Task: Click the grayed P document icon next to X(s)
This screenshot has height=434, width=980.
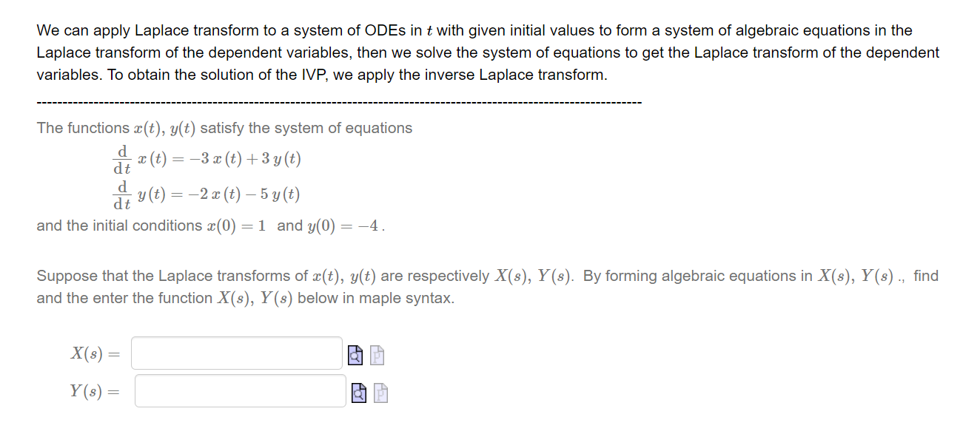Action: pos(375,354)
